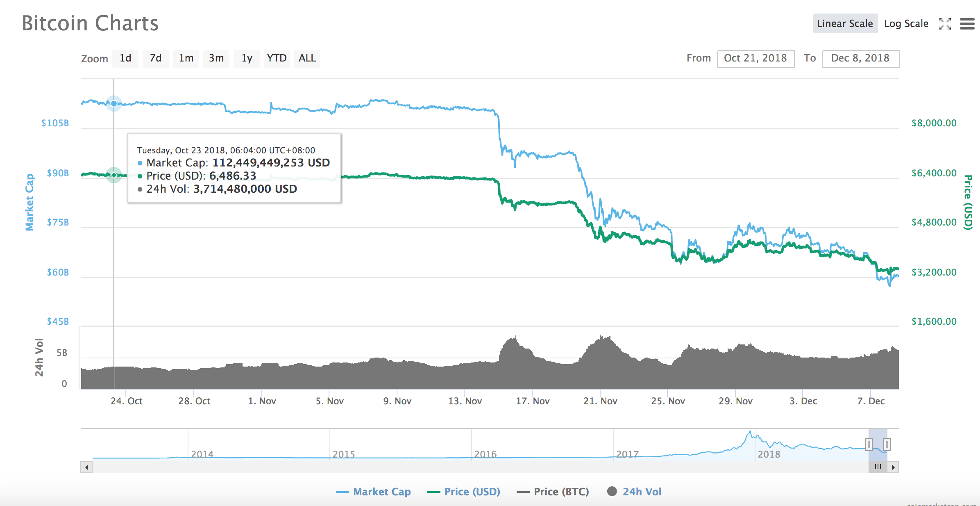Image resolution: width=980 pixels, height=506 pixels.
Task: Click the blue Market Cap data point marker
Action: tap(114, 103)
